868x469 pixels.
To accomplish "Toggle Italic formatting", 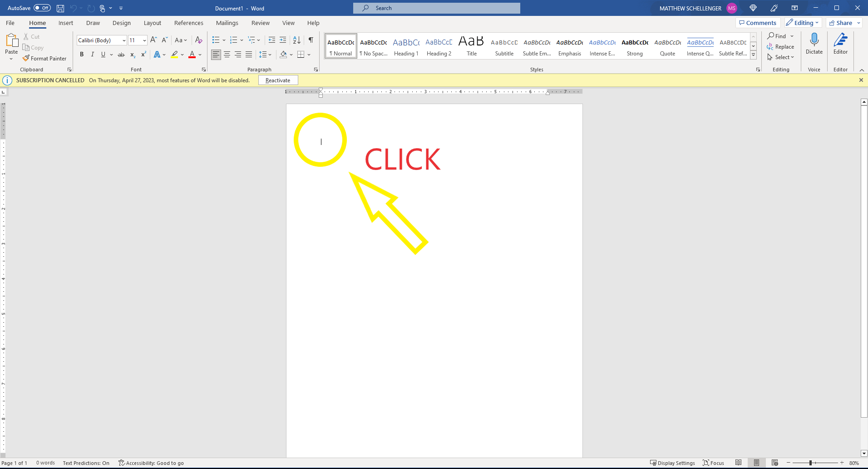I will (93, 55).
